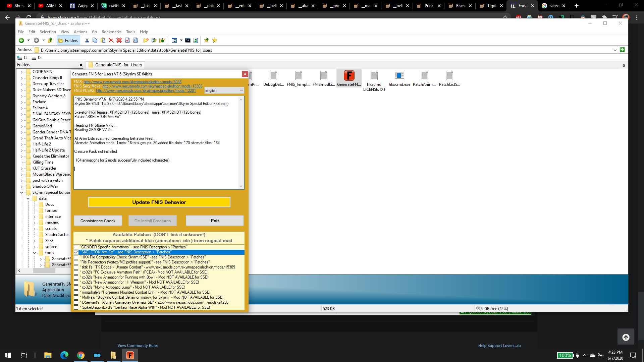Image resolution: width=644 pixels, height=362 pixels.
Task: Click the Copy To folder icon
Action: 154,41
